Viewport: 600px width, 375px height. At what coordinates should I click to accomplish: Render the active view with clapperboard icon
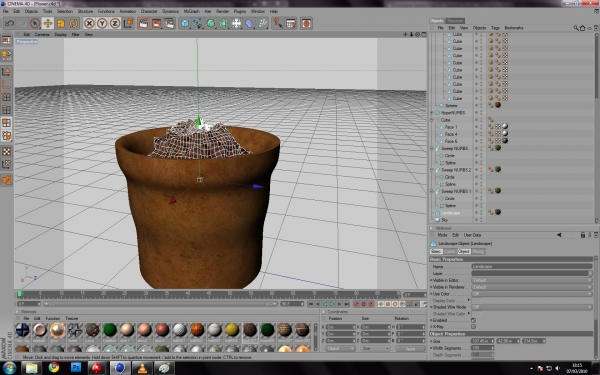(143, 23)
